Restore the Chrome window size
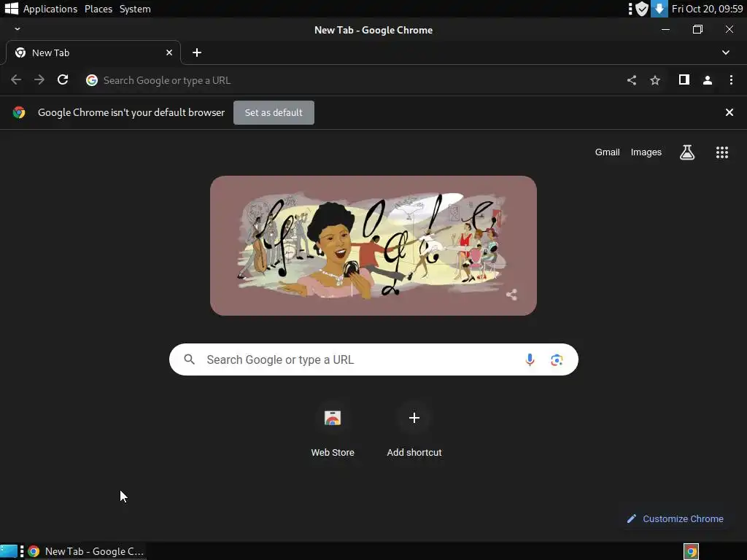The image size is (747, 560). [x=697, y=29]
